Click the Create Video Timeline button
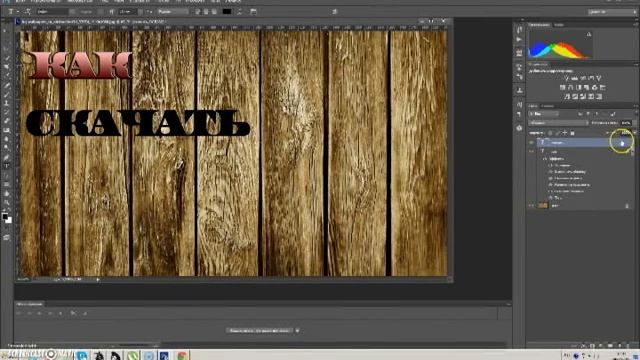The width and height of the screenshot is (640, 360). [x=259, y=331]
